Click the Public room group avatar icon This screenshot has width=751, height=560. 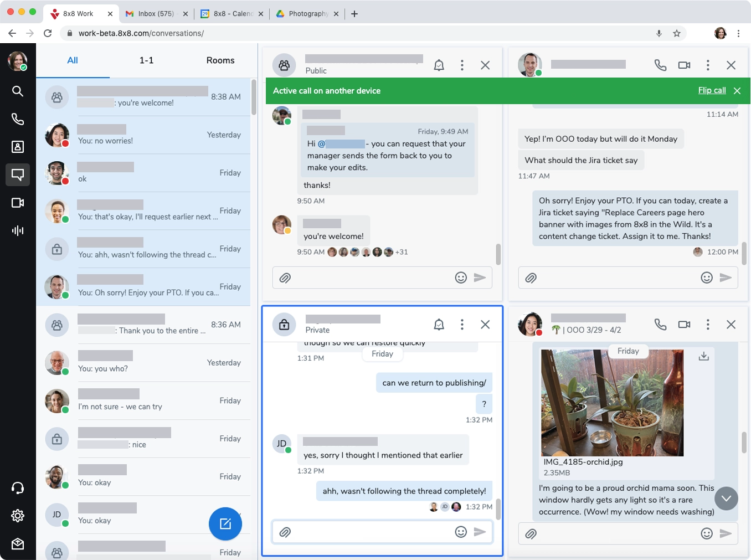click(x=284, y=65)
